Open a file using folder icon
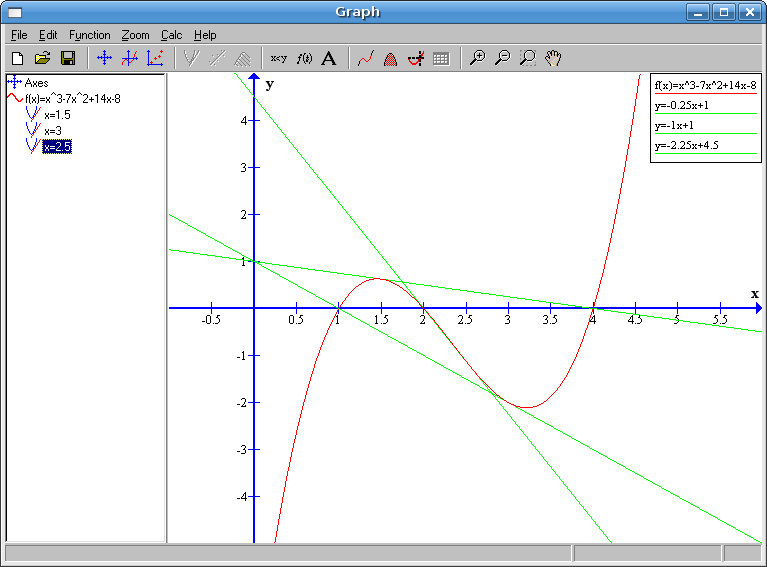 click(43, 59)
